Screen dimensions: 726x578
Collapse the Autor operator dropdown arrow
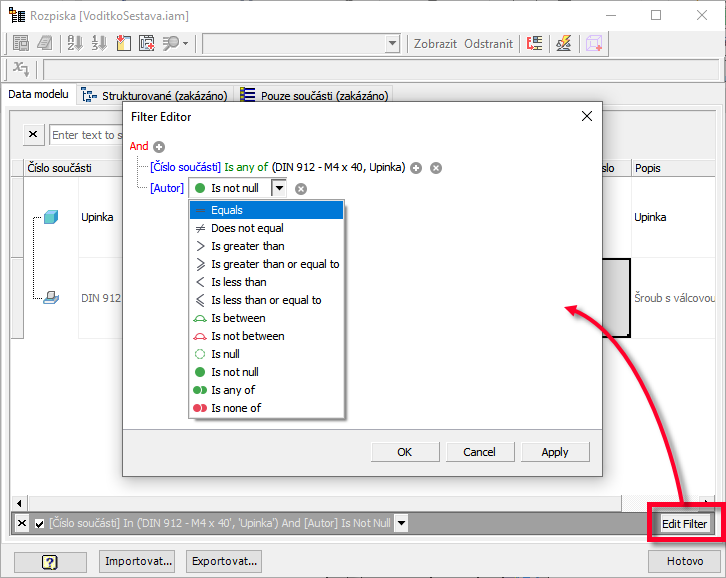coord(279,188)
